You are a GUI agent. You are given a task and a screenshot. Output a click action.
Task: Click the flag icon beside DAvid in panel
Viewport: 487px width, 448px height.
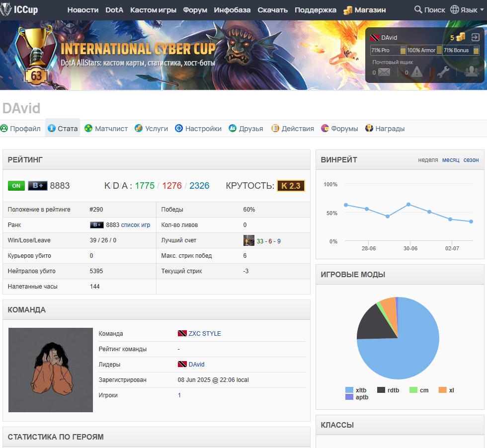pyautogui.click(x=375, y=38)
